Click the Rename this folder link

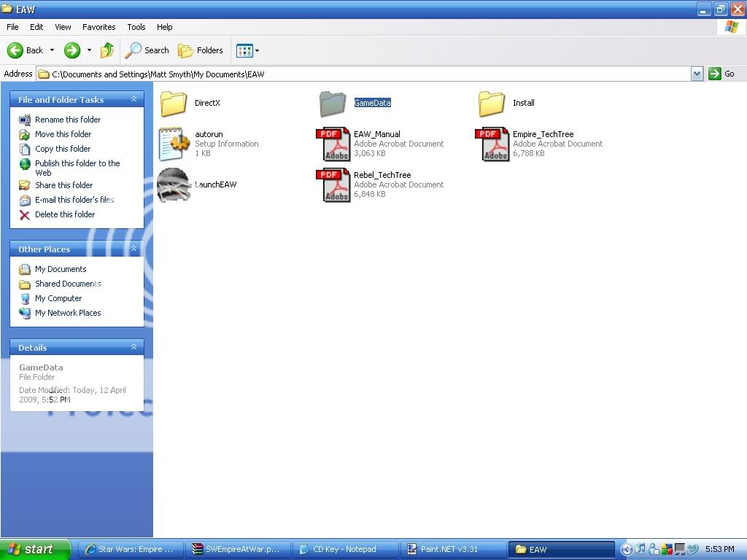(x=68, y=120)
